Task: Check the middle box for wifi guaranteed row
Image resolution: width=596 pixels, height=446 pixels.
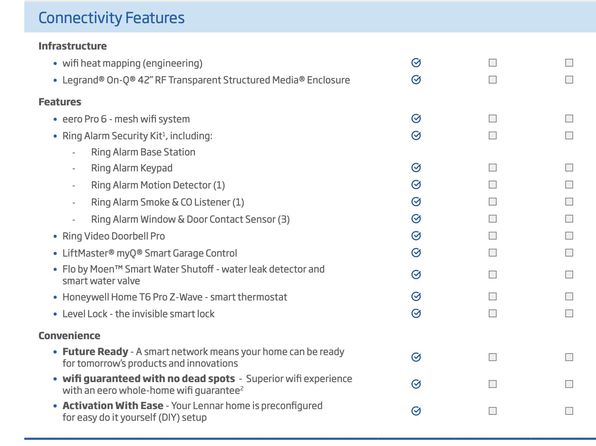Action: [493, 384]
